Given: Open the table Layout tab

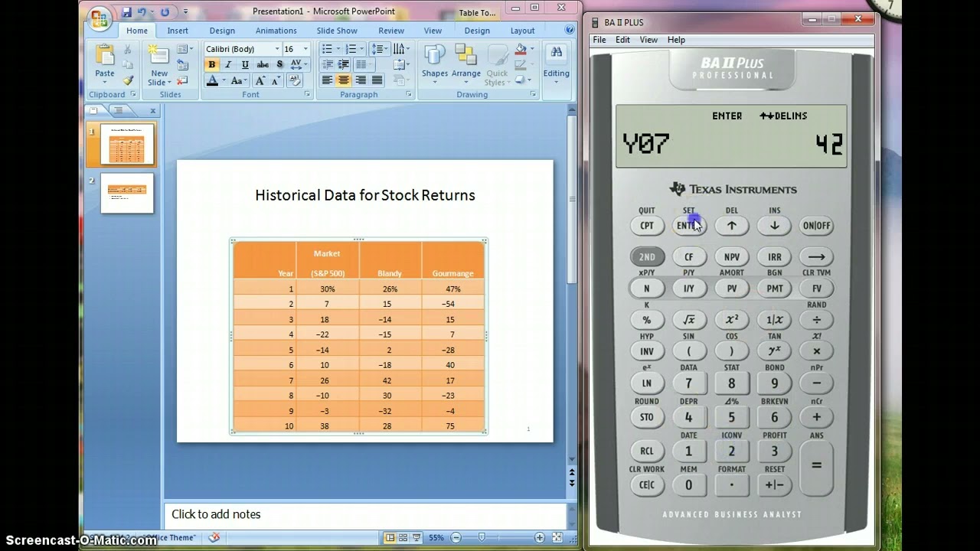Looking at the screenshot, I should click(x=522, y=31).
